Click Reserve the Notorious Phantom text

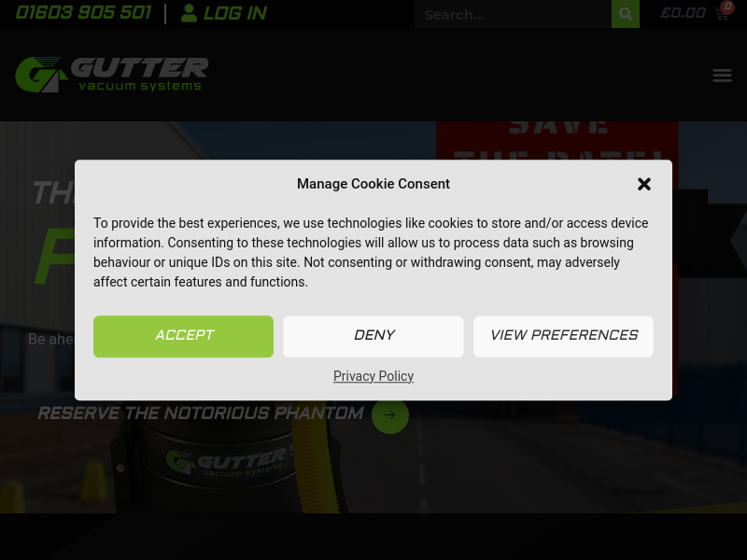pos(201,413)
